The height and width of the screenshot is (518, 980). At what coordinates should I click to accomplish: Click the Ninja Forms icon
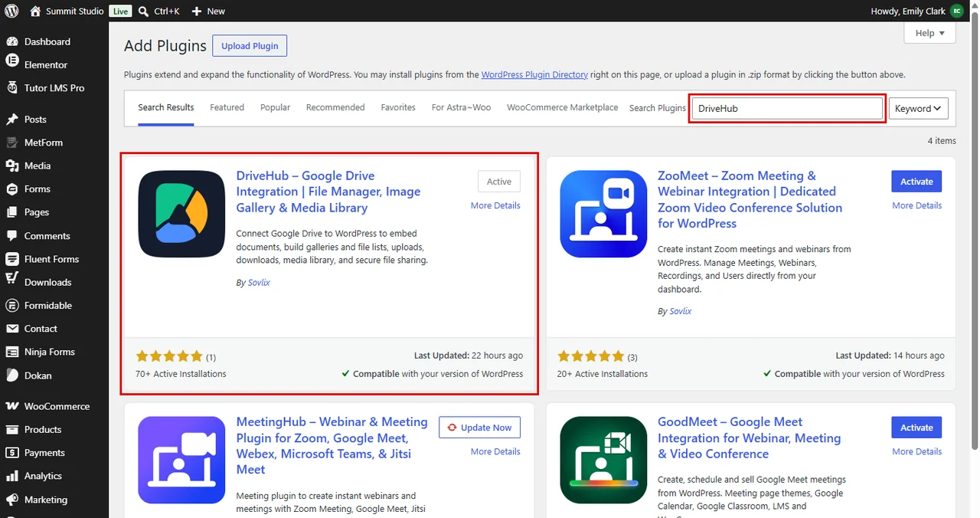tap(11, 352)
